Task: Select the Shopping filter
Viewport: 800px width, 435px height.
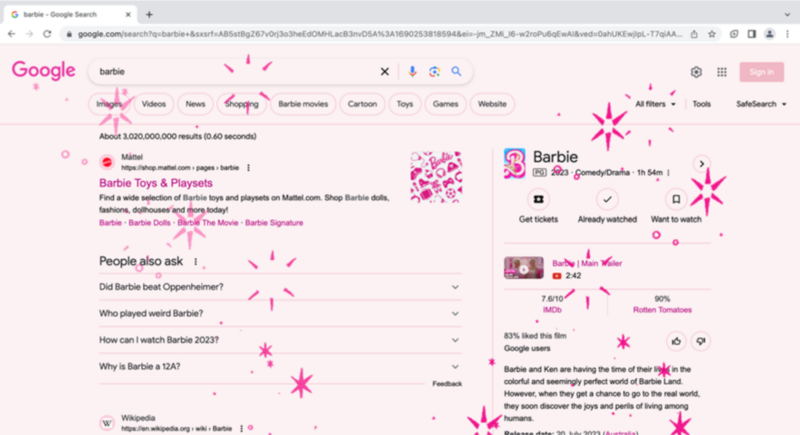Action: [x=242, y=104]
